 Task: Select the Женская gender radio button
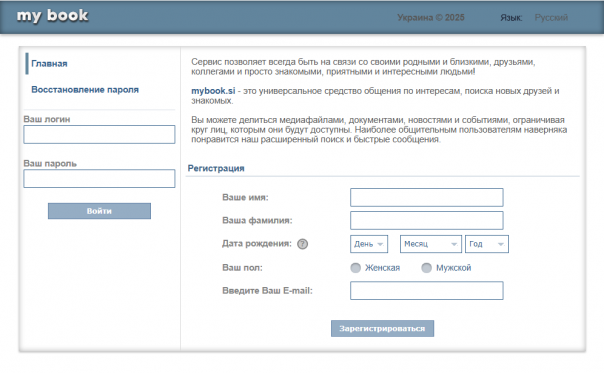(356, 268)
